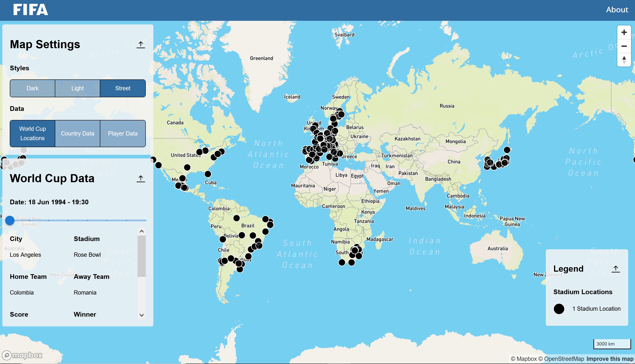This screenshot has width=635, height=364.
Task: Expand the World Cup Data panel upward
Action: point(140,178)
